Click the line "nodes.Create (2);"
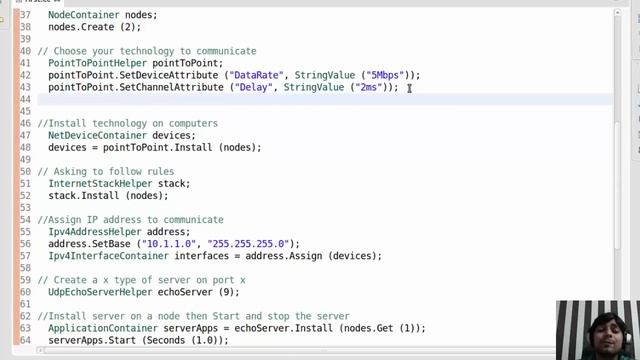Viewport: 640px width, 360px height. pos(94,27)
